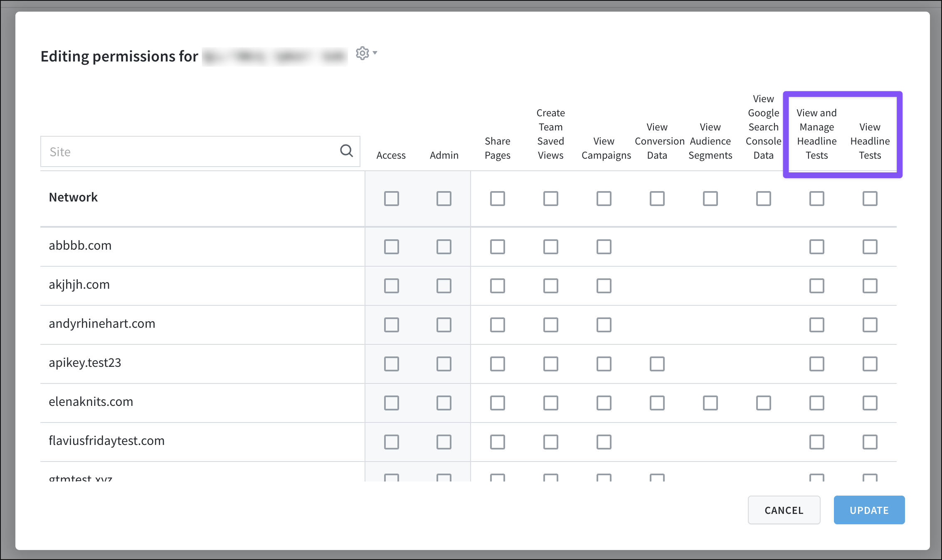Toggle Google Search Console Data for elenaknits.com
942x560 pixels.
tap(764, 403)
